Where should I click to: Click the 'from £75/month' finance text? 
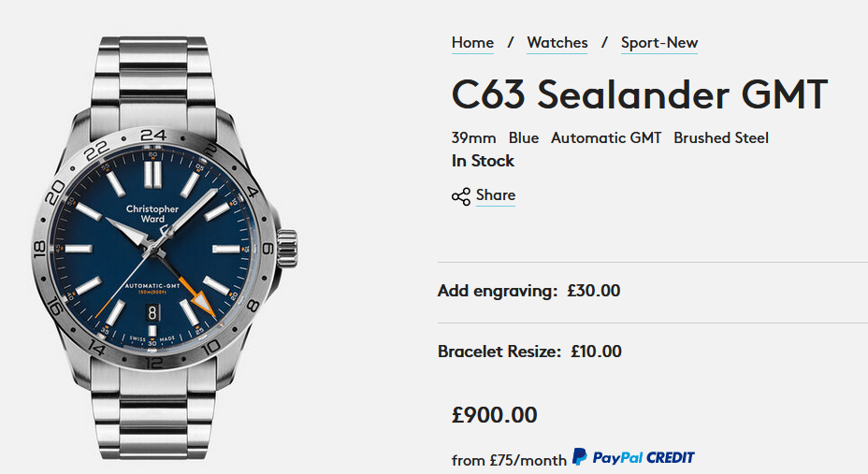(509, 460)
